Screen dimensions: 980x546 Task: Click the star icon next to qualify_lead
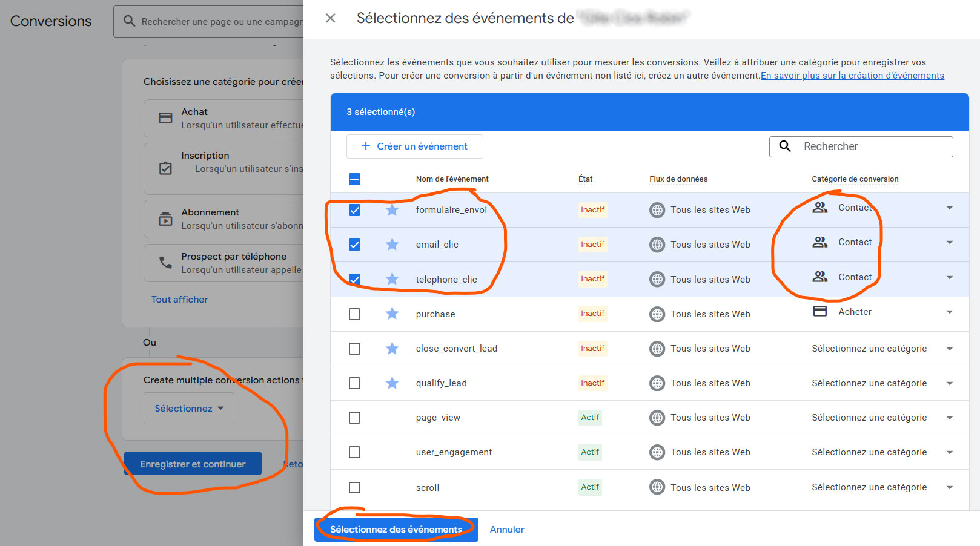[392, 383]
